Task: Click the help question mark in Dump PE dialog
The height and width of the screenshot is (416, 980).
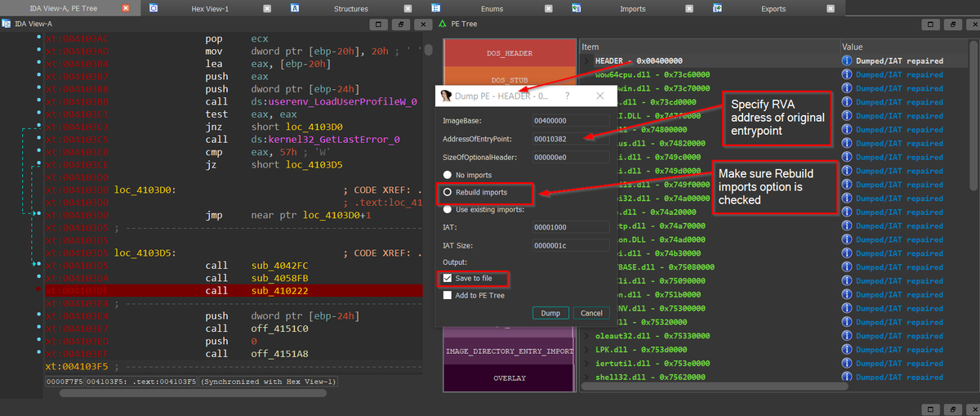Action: tap(569, 96)
